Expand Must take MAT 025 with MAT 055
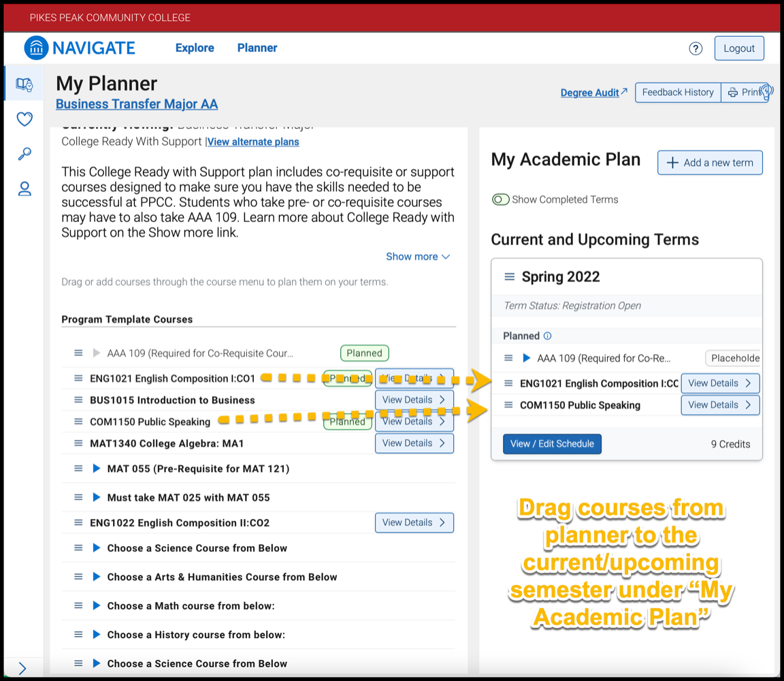 coord(97,497)
